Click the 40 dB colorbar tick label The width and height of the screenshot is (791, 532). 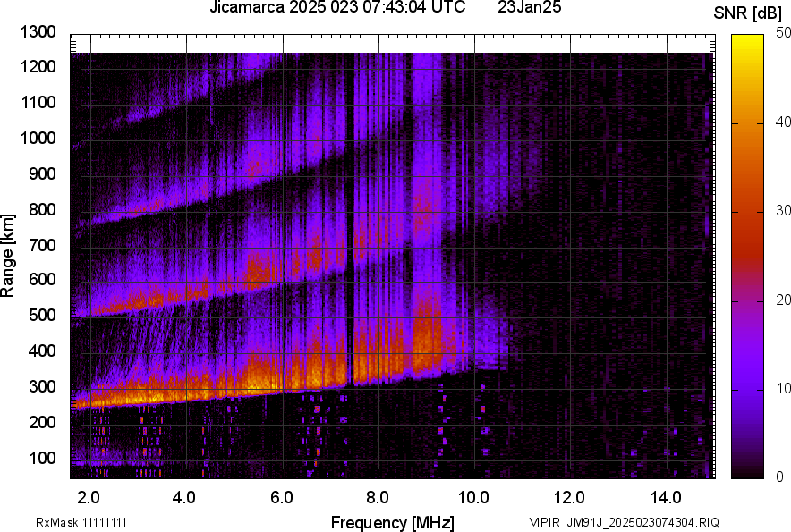[784, 122]
